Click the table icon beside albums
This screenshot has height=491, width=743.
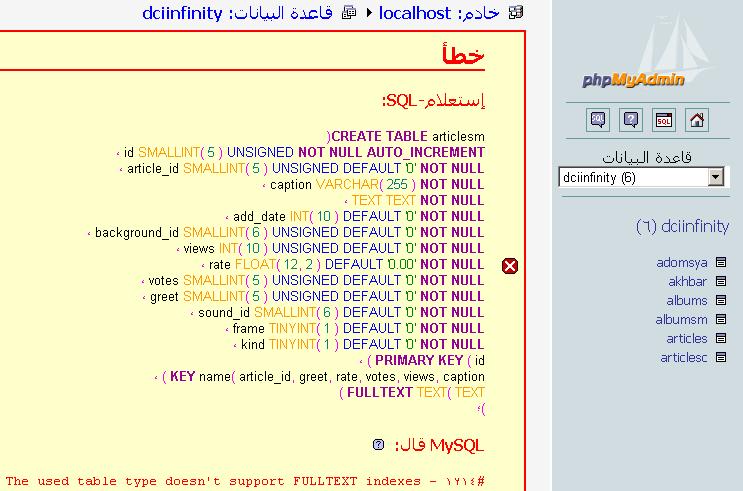click(x=721, y=301)
